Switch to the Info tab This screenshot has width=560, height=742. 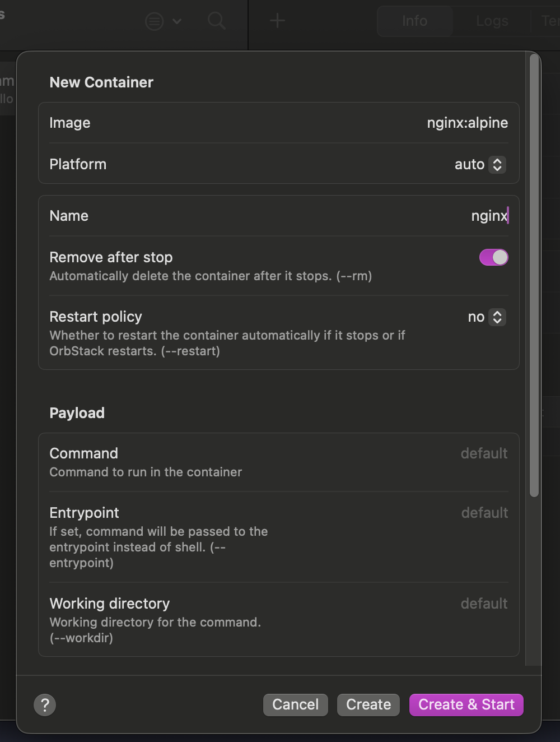pos(414,21)
